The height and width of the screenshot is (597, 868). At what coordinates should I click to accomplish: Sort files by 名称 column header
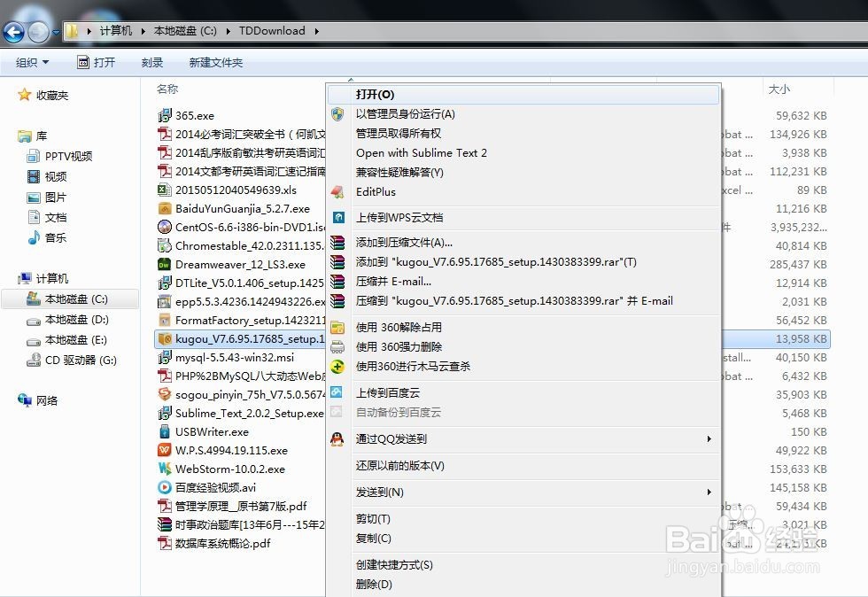(167, 89)
